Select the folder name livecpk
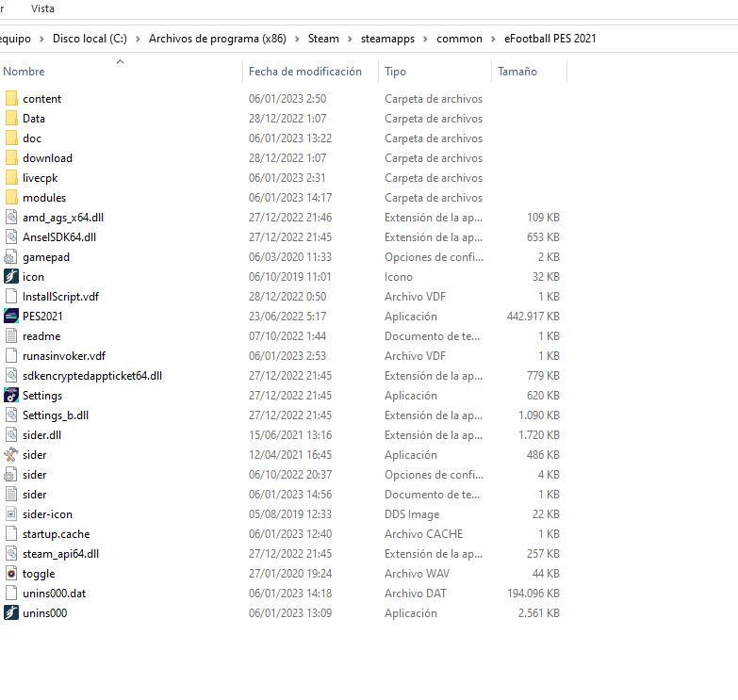The width and height of the screenshot is (738, 700). [x=40, y=178]
